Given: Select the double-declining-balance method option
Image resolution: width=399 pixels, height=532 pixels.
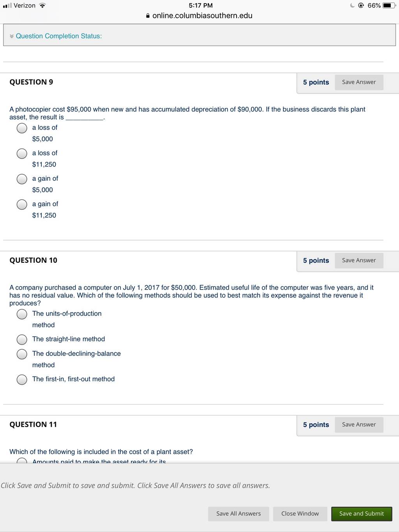Looking at the screenshot, I should [x=22, y=354].
